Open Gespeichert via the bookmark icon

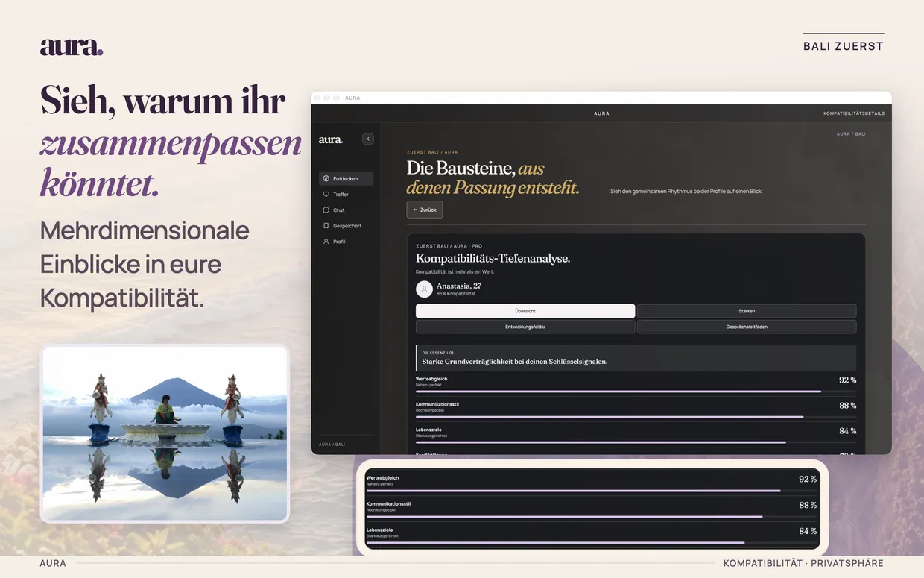pos(326,226)
